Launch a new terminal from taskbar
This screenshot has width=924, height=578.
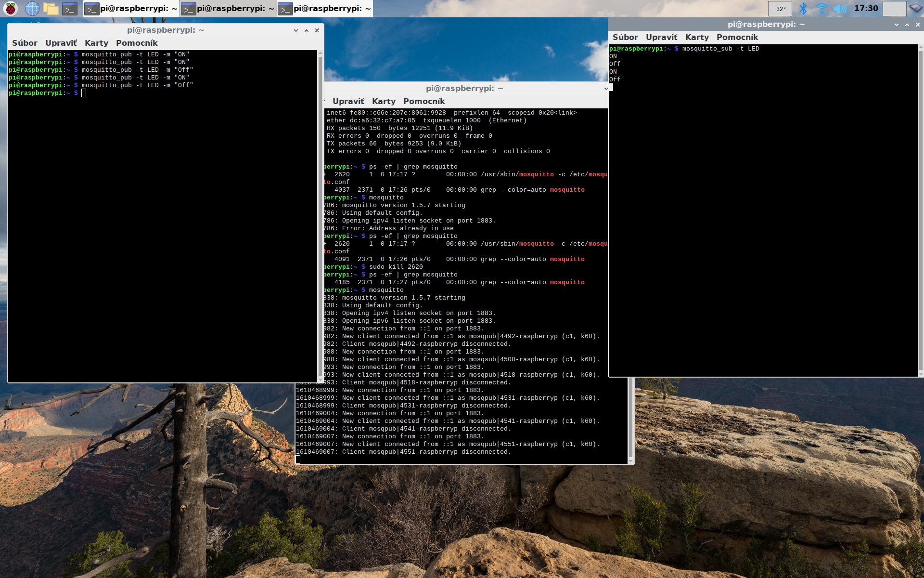point(70,8)
